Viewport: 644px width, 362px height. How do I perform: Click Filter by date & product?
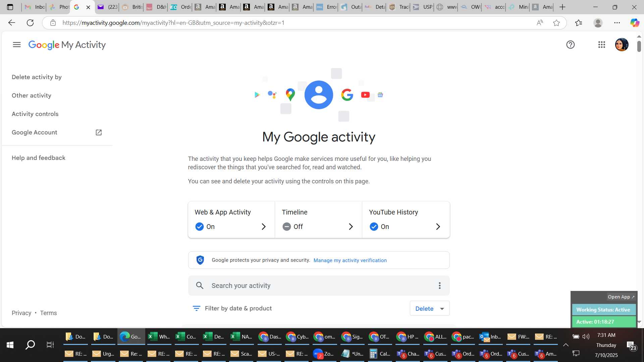click(x=238, y=308)
